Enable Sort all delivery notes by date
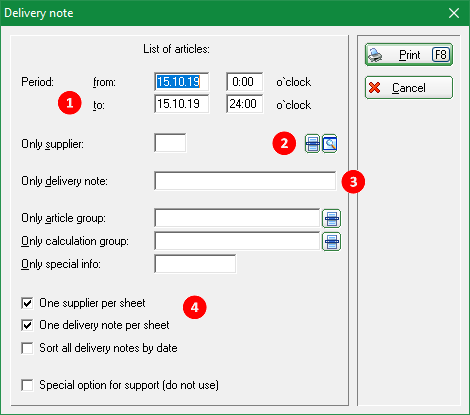Viewport: 470px width, 415px height. coord(27,348)
